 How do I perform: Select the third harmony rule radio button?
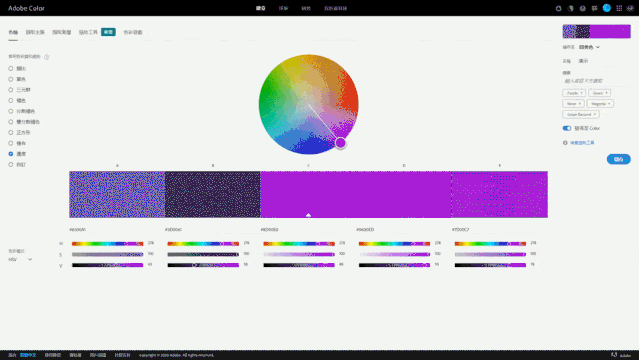click(x=11, y=90)
